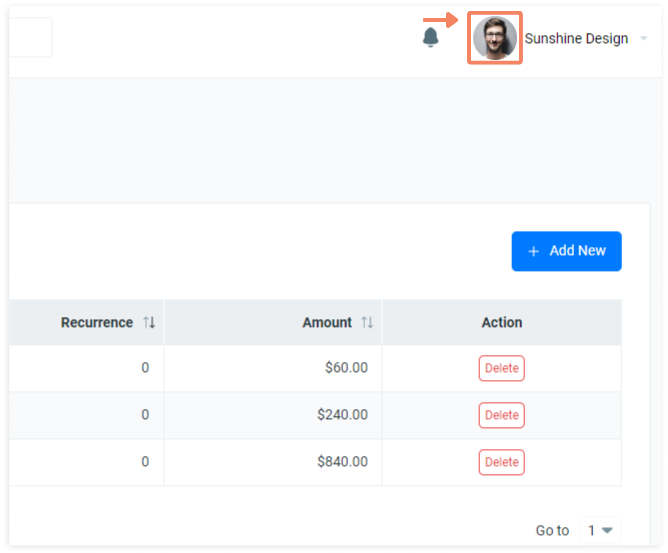Delete the $840.00 entry

[x=501, y=462]
